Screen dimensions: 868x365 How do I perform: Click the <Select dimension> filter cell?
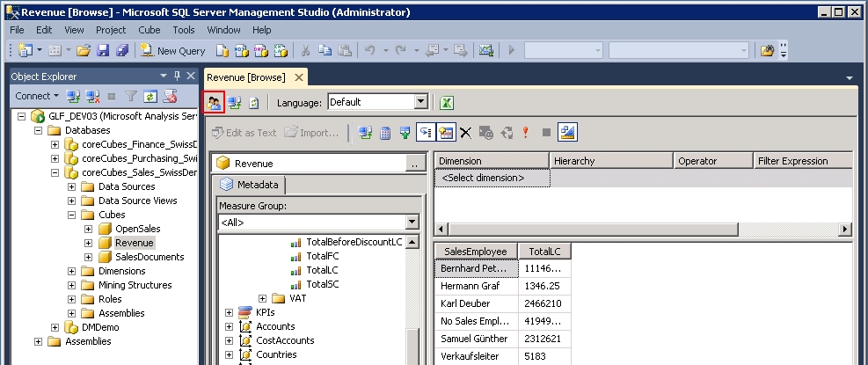click(492, 178)
